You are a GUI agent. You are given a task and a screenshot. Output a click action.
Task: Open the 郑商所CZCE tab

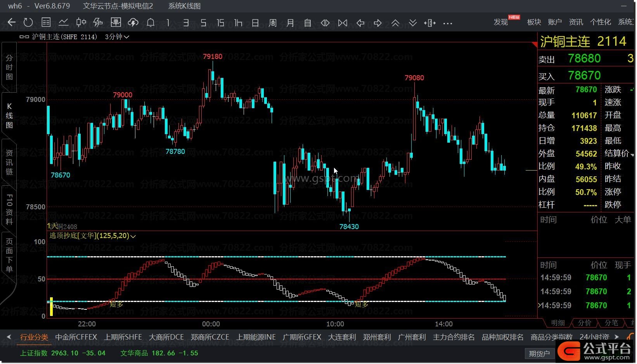[210, 337]
